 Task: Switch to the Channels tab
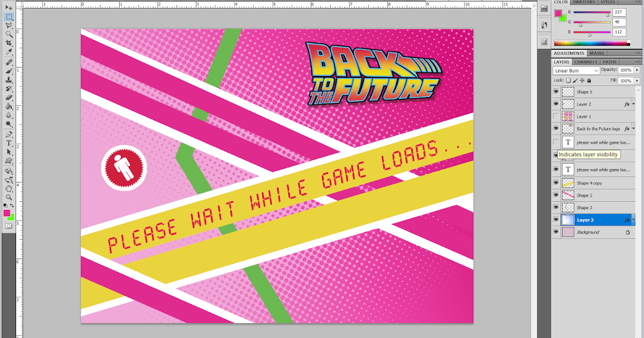click(x=586, y=62)
